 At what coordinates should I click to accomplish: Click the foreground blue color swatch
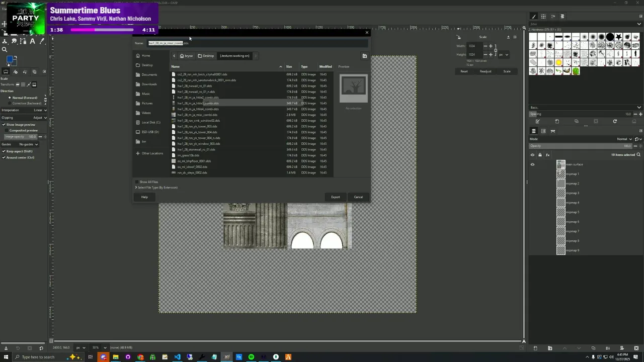10,59
